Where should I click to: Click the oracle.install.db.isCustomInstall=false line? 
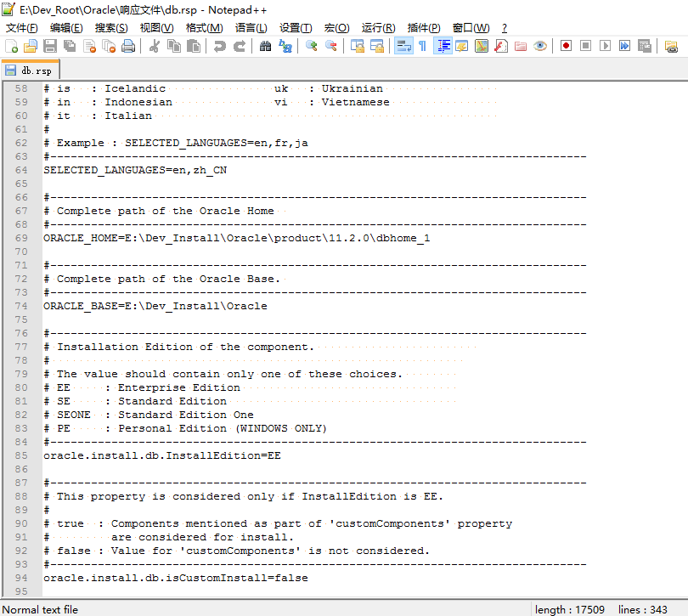pyautogui.click(x=176, y=578)
